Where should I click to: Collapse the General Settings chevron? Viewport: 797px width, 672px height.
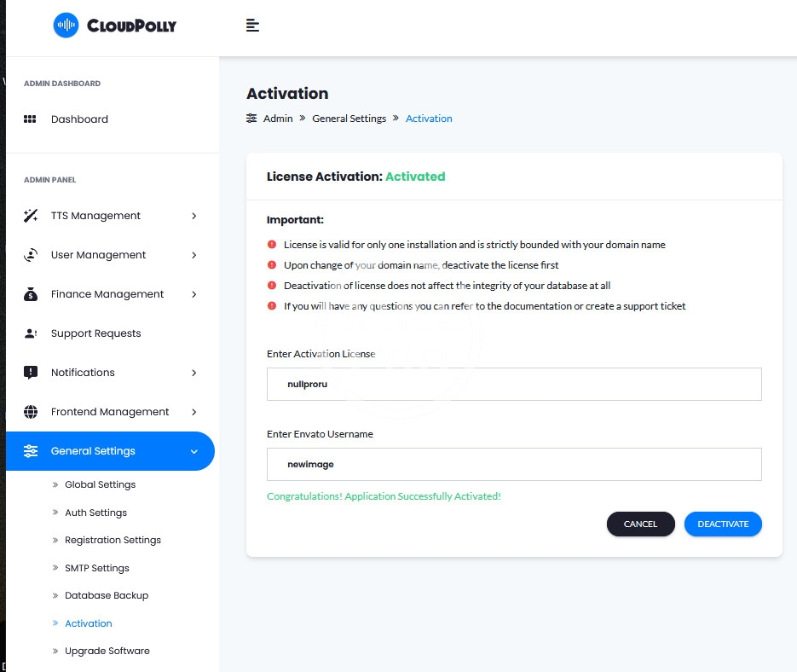click(194, 451)
